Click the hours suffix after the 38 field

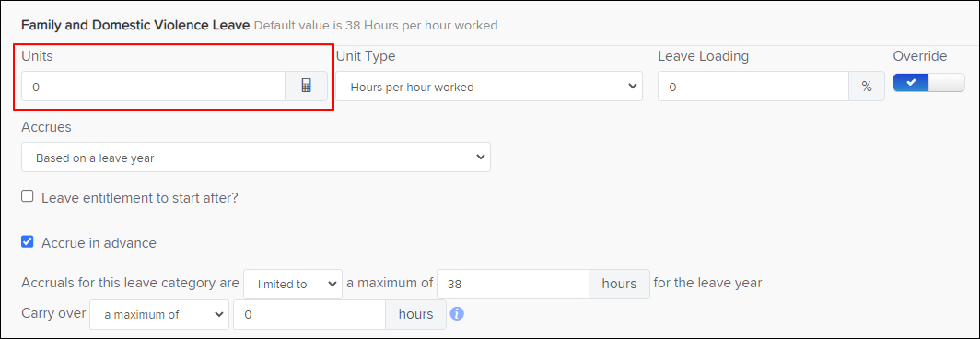coord(619,284)
